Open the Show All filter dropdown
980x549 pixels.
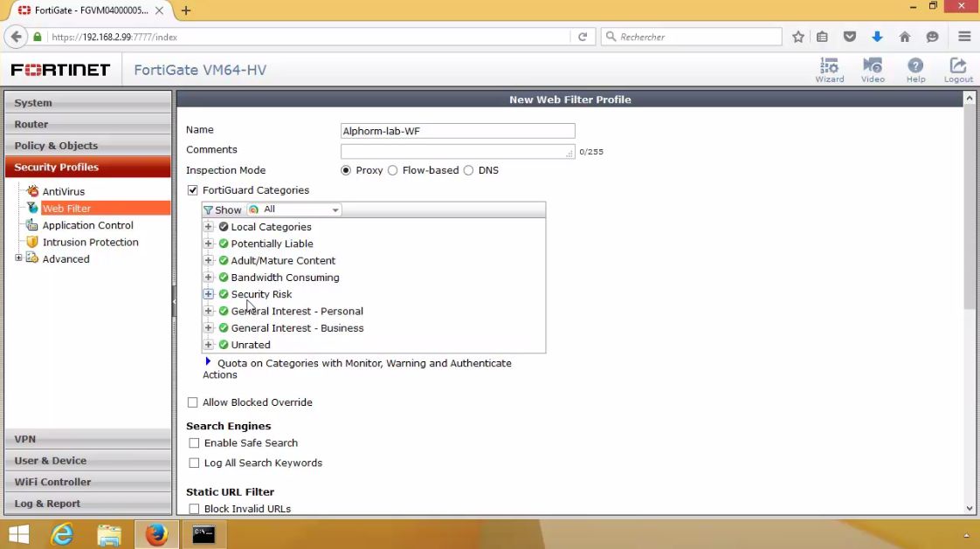tap(293, 209)
